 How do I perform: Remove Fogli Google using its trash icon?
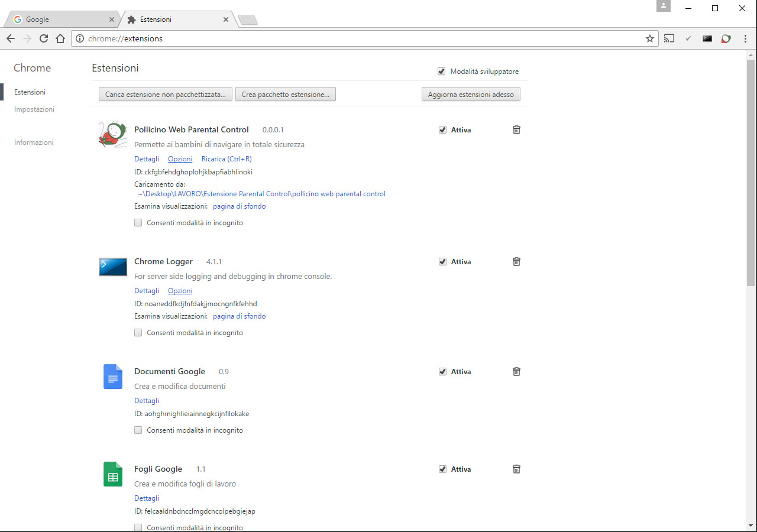click(516, 469)
